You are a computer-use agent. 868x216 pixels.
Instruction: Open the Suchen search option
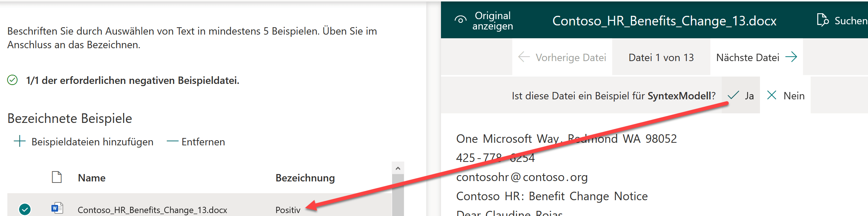[842, 21]
